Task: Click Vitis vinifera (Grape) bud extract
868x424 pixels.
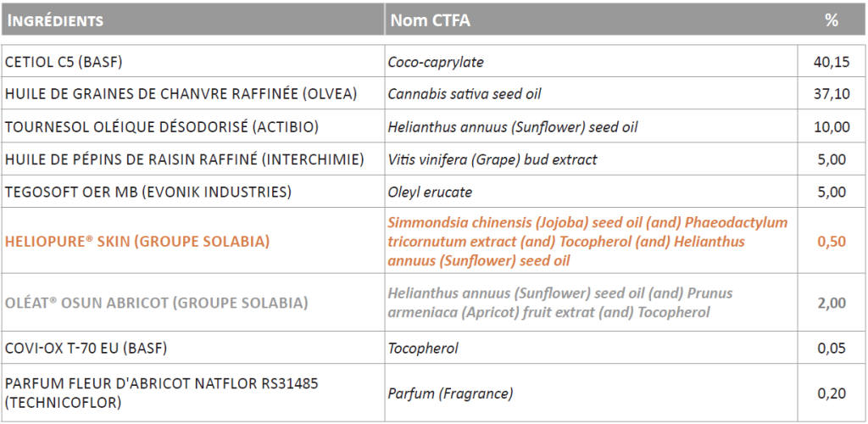Action: click(492, 159)
